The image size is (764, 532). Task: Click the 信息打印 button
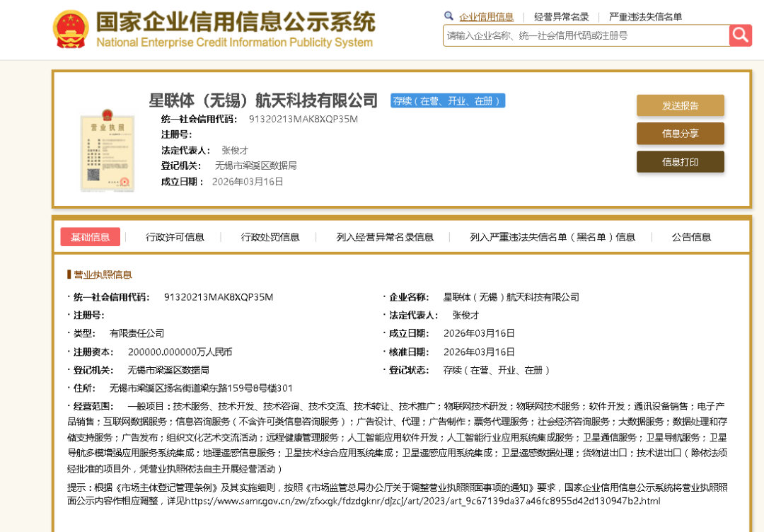coord(680,162)
